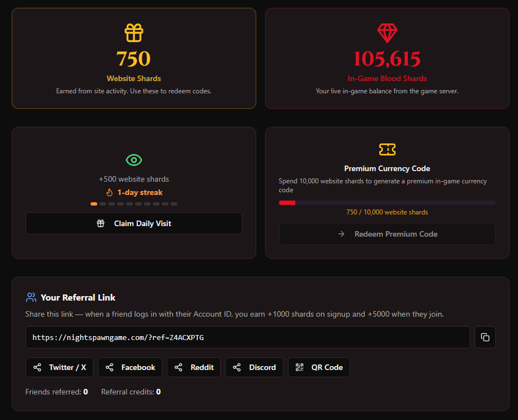Screen dimensions: 518x420
Task: Click the green eye daily visit icon
Action: tap(134, 160)
